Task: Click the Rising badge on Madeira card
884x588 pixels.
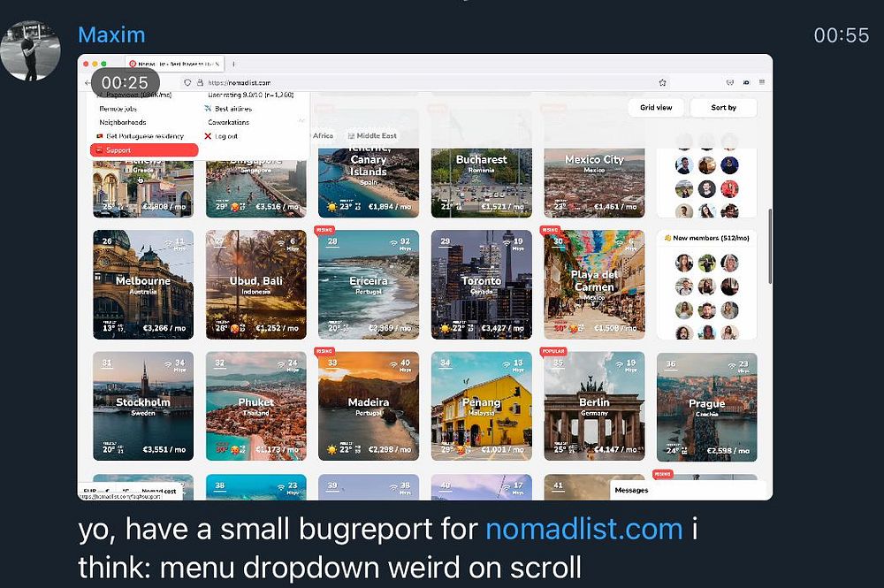Action: (x=324, y=351)
